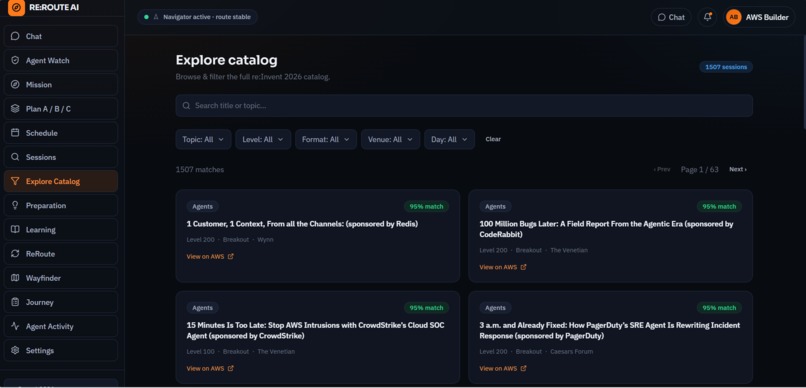Click Clear filters

pos(493,139)
